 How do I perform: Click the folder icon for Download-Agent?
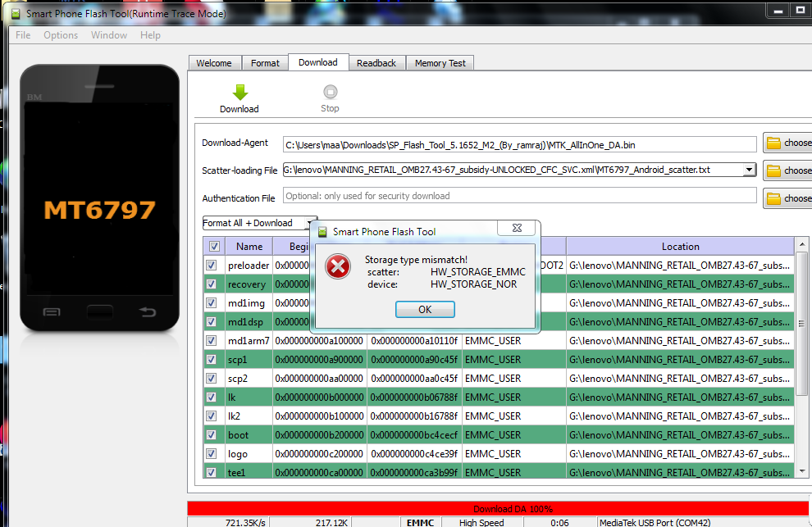tap(773, 143)
